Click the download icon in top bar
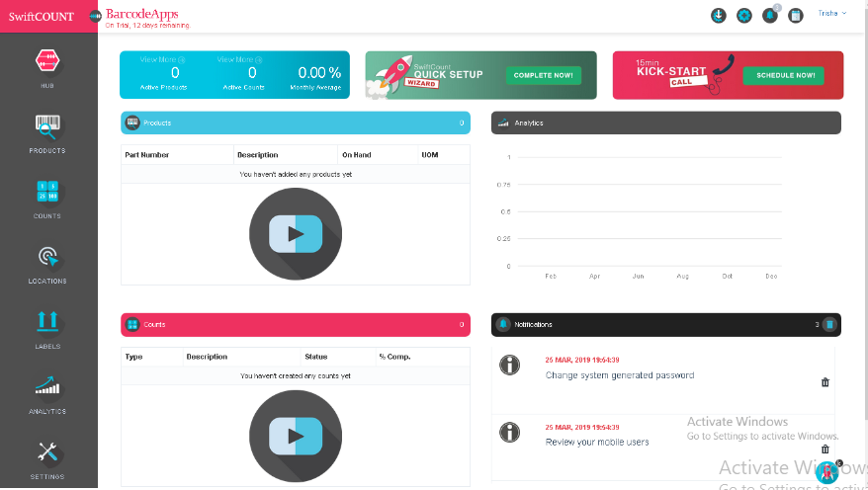Screen dimensions: 868x490 [x=719, y=16]
